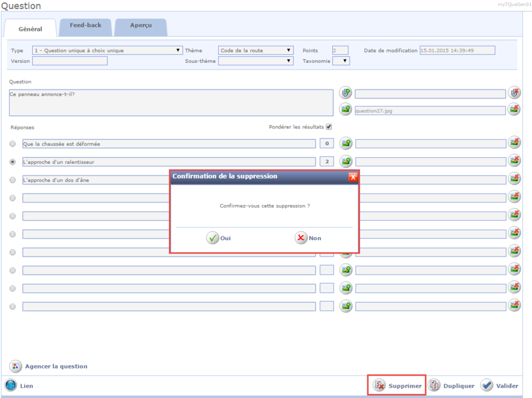Image resolution: width=532 pixels, height=398 pixels.
Task: Click attach file paperclip icon beside question
Action: pos(346,93)
